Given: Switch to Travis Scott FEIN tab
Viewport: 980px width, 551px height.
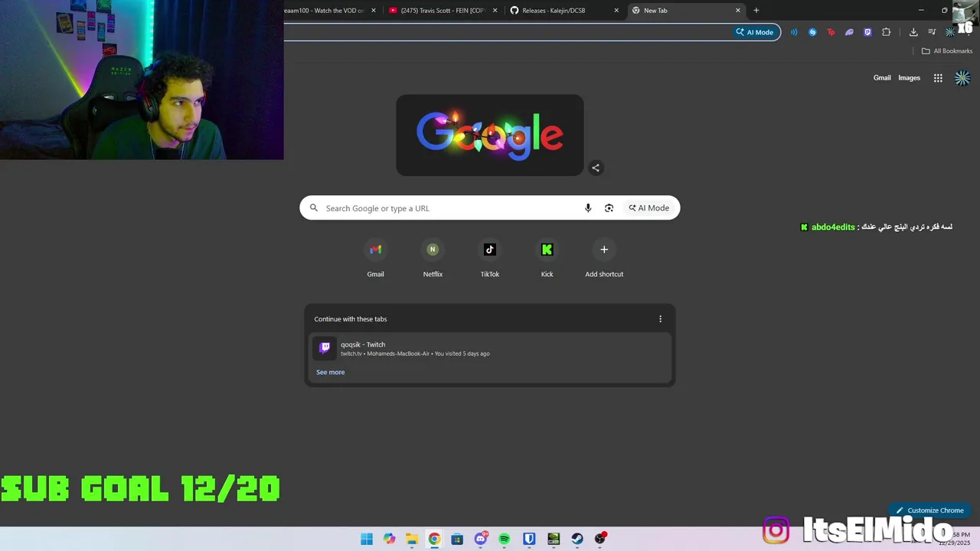Looking at the screenshot, I should (443, 11).
